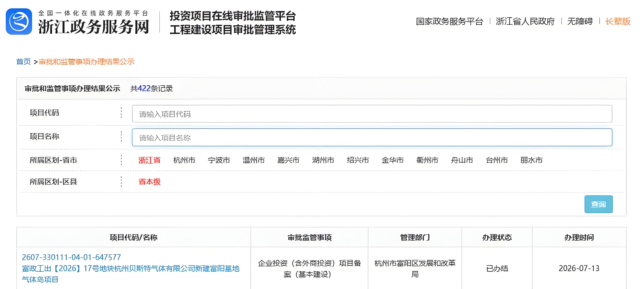644x289 pixels.
Task: Select 浙江省 region filter
Action: click(x=150, y=160)
